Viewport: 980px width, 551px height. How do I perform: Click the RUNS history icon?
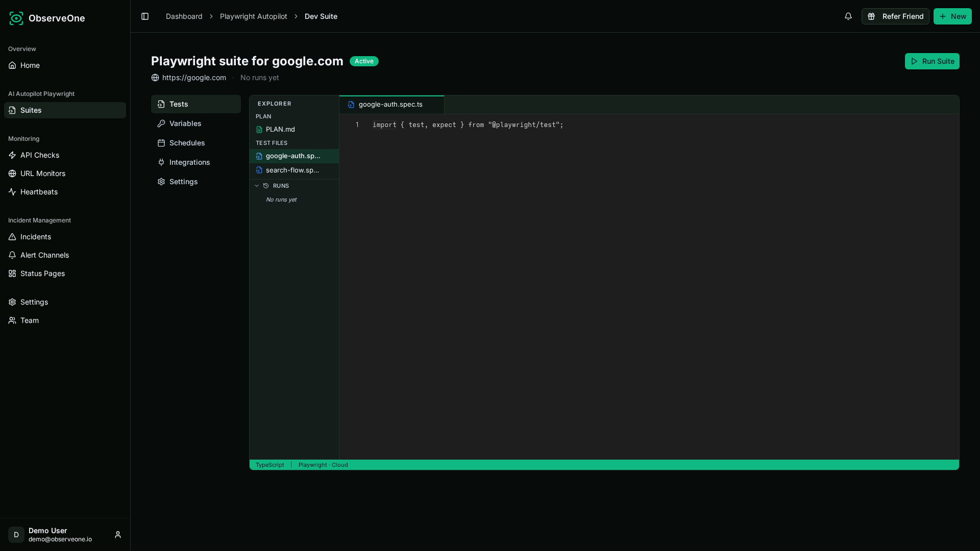[x=266, y=186]
